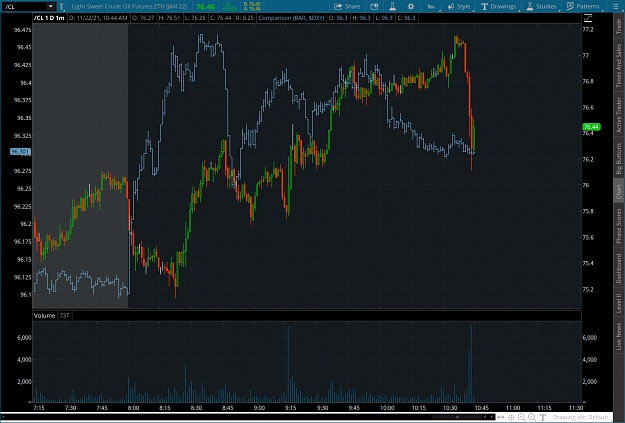
Task: Click the Light Sweet Crude Oil Futures description
Action: coord(129,6)
